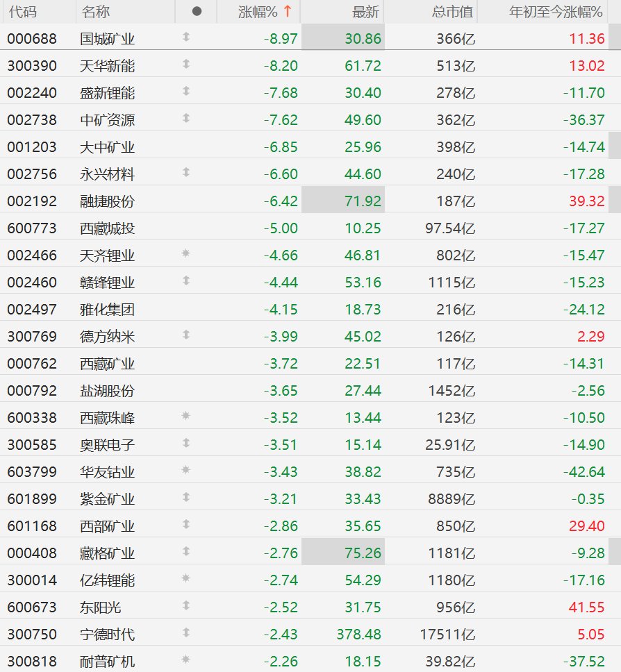Click the marker icon in 藏格矿业 row
The height and width of the screenshot is (672, 621).
(186, 551)
